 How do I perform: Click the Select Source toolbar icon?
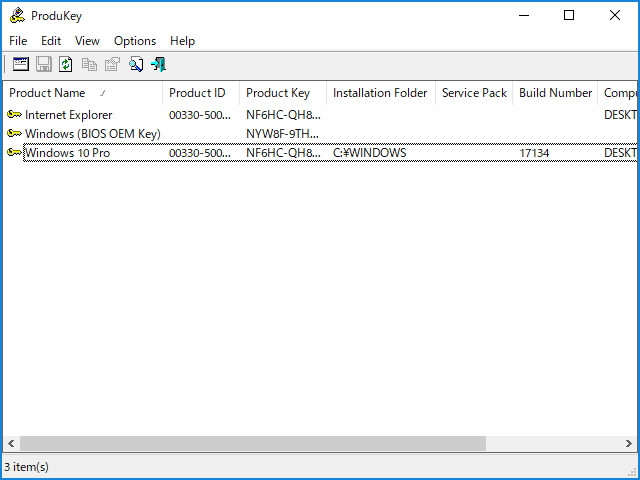[20, 64]
